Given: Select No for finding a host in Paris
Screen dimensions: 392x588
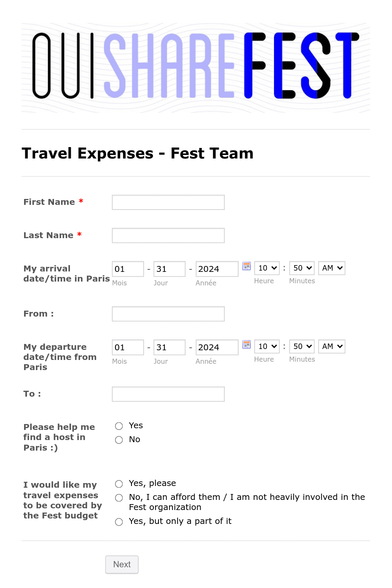Looking at the screenshot, I should tap(119, 440).
